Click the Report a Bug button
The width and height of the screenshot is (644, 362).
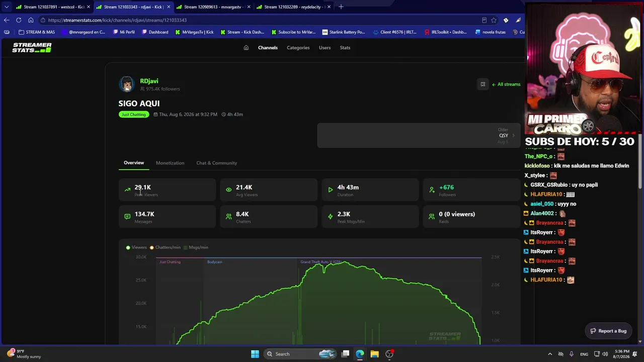(x=608, y=331)
